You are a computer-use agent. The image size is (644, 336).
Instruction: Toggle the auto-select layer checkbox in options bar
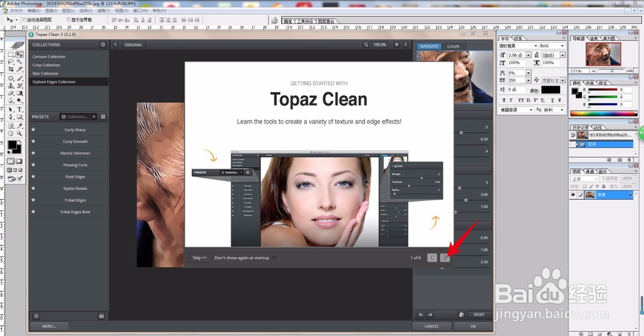(x=24, y=19)
